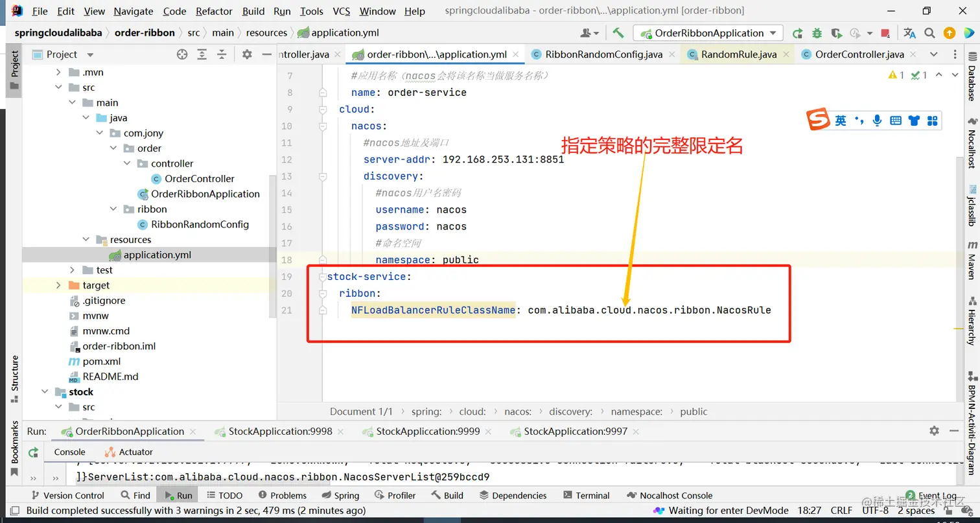Expand all nodes in the Project panel
980x523 pixels.
pos(202,54)
